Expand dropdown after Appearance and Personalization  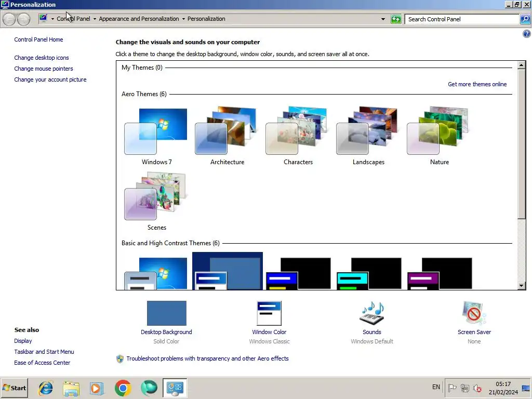point(183,19)
